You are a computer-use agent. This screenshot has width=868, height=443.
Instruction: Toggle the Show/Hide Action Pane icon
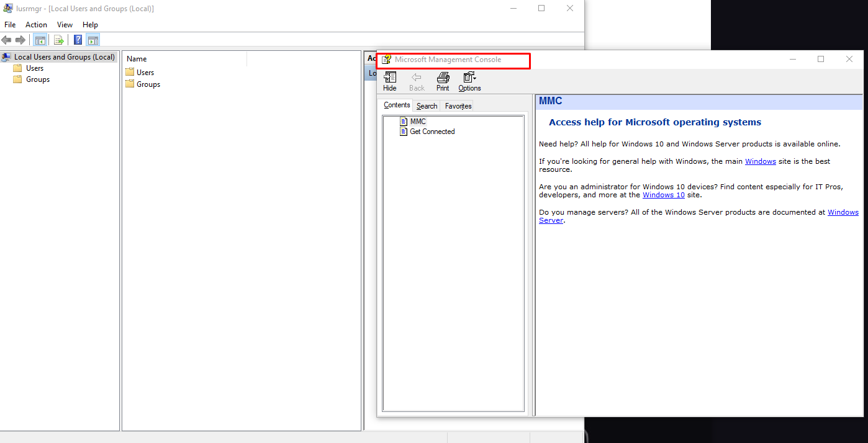coord(93,40)
